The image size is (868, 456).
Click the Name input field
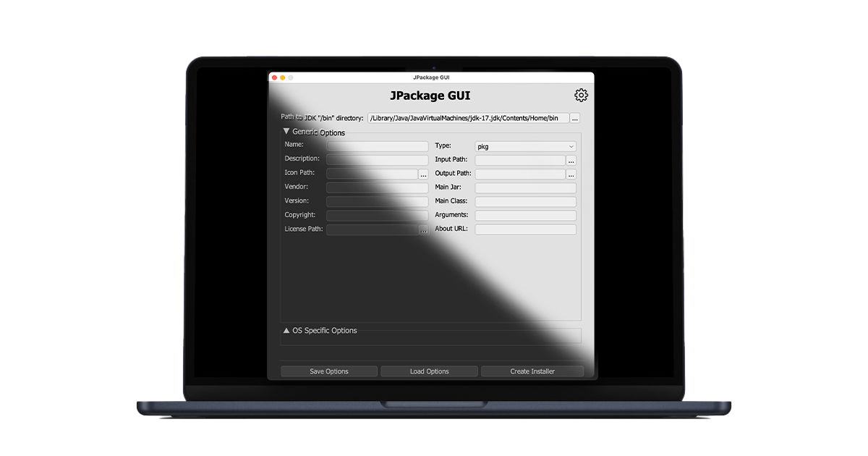coord(377,146)
